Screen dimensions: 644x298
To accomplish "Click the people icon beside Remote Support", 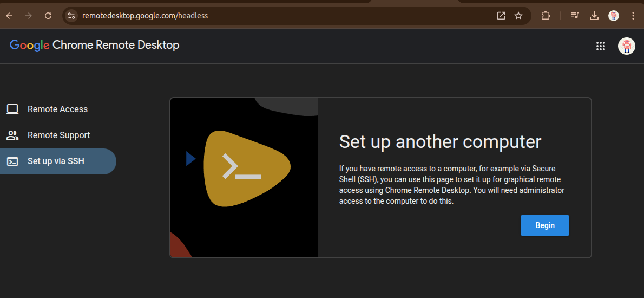I will tap(13, 135).
